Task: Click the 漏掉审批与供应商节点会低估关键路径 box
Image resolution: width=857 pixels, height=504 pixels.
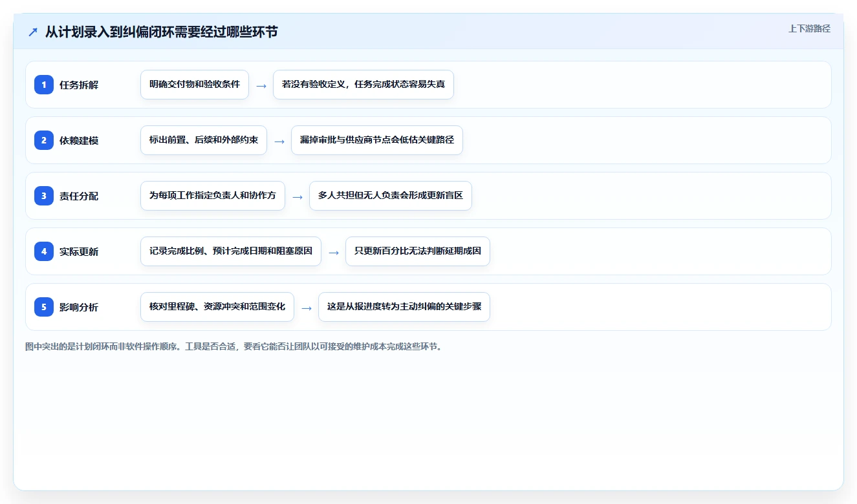Action: (377, 140)
